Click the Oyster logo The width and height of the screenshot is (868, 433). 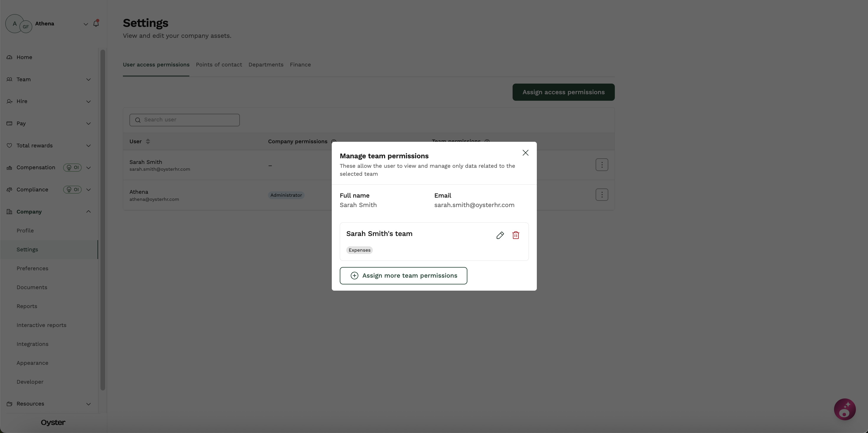click(x=53, y=423)
